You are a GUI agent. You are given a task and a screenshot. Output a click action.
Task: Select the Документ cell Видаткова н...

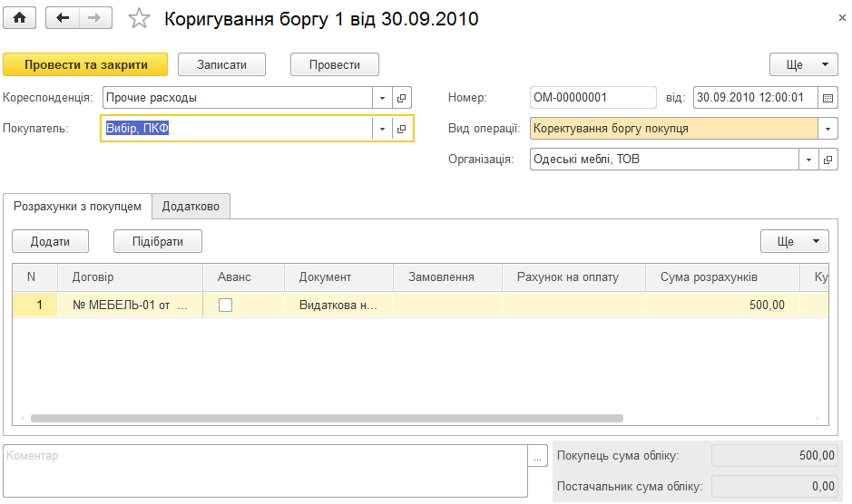click(x=338, y=305)
